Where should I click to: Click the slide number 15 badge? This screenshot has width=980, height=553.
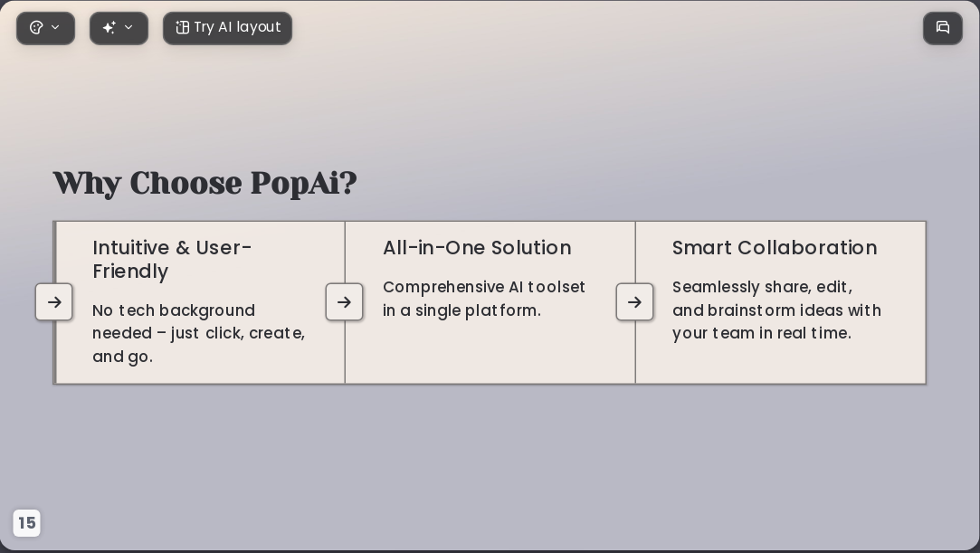click(x=27, y=523)
